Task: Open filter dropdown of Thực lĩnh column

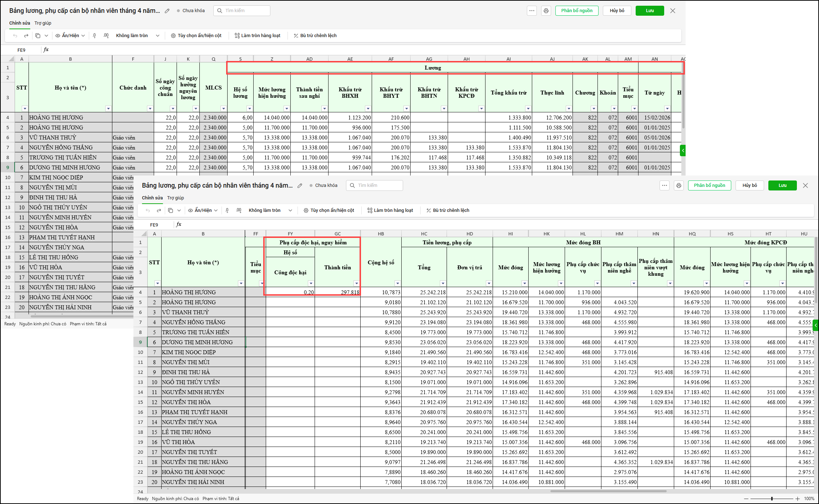Action: [569, 109]
